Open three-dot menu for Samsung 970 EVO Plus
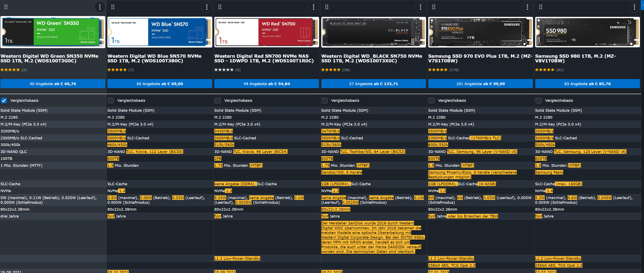The height and width of the screenshot is (273, 644). click(x=527, y=7)
